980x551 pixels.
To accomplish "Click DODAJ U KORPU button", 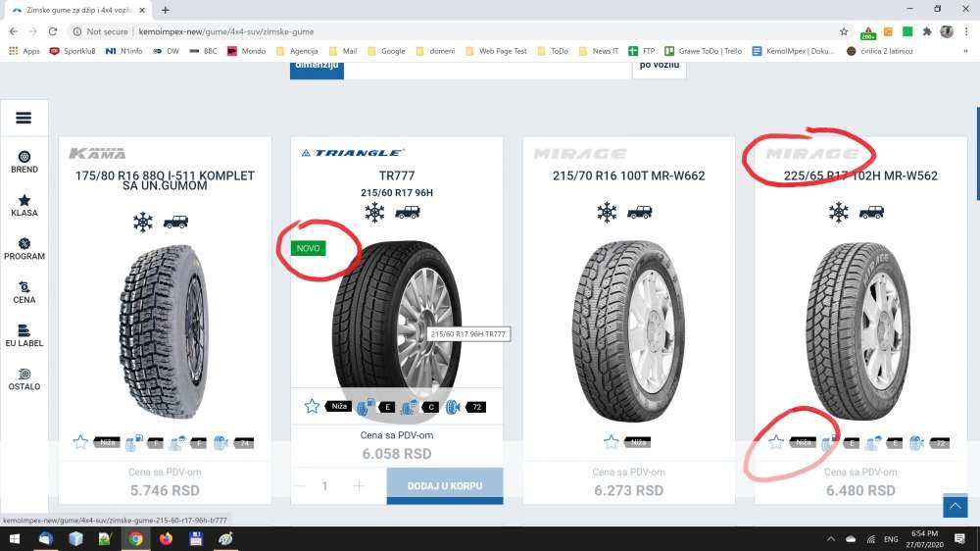I will click(x=445, y=485).
